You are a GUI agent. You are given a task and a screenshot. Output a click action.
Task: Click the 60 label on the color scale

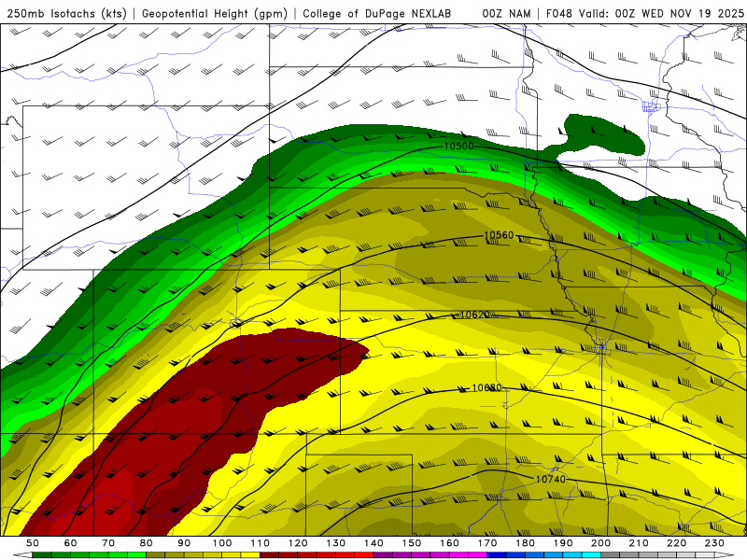pyautogui.click(x=70, y=543)
